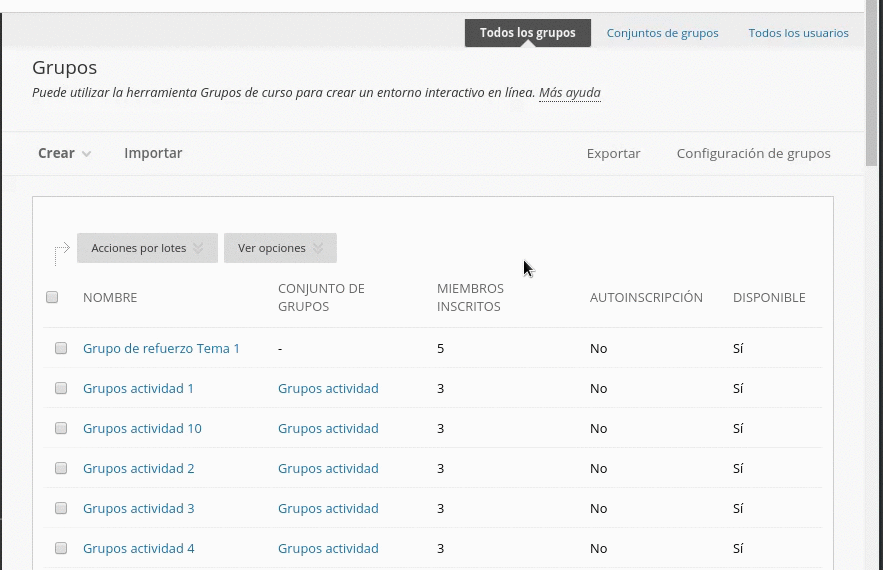
Task: Click the vertical scrollbar thumb
Action: pos(873,85)
